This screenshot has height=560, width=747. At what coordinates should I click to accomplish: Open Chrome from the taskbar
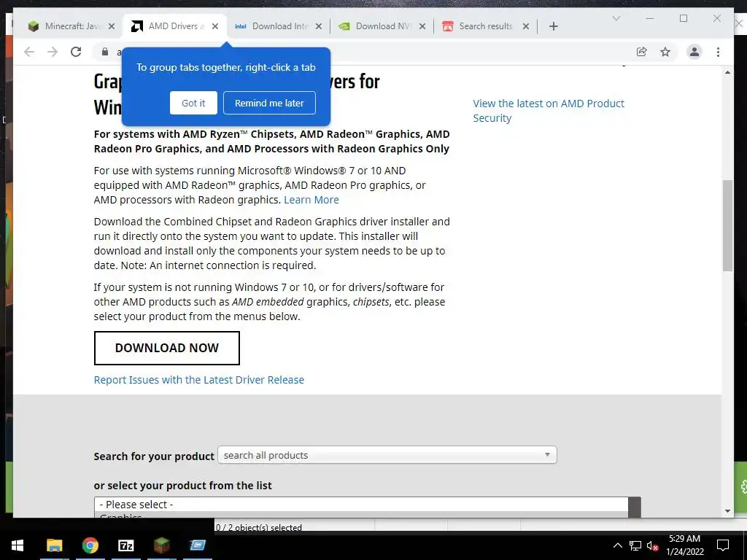coord(90,545)
